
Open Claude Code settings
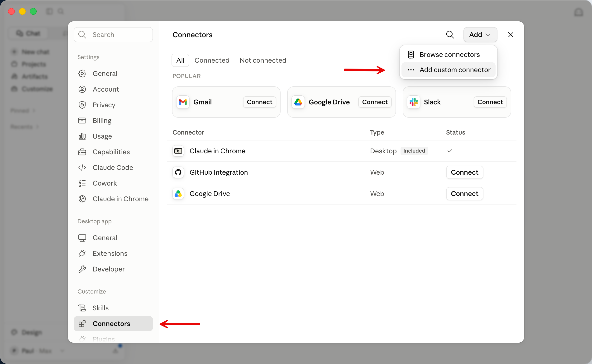coord(113,168)
